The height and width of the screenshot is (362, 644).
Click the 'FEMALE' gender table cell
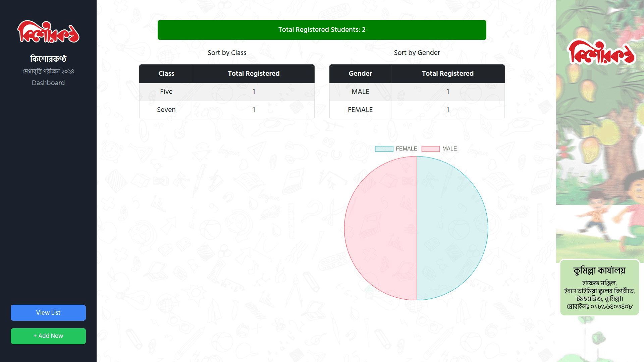coord(360,110)
